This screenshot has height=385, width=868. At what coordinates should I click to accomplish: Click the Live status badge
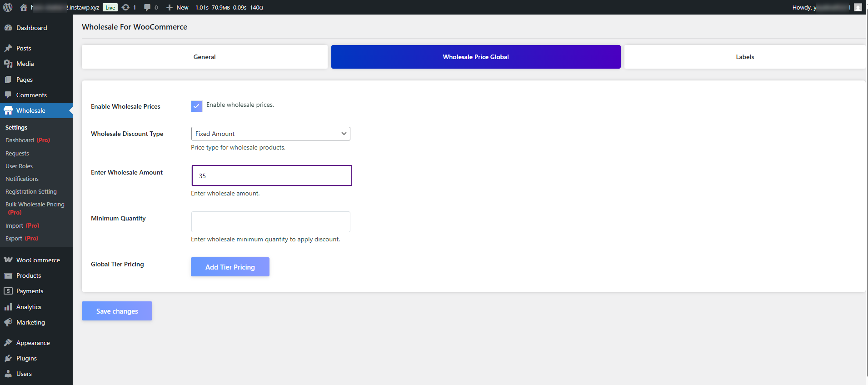pos(110,7)
